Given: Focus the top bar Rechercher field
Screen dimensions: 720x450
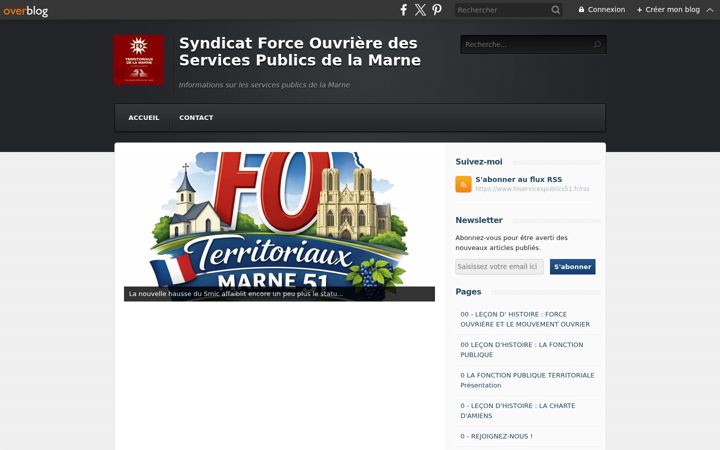Looking at the screenshot, I should [x=503, y=10].
